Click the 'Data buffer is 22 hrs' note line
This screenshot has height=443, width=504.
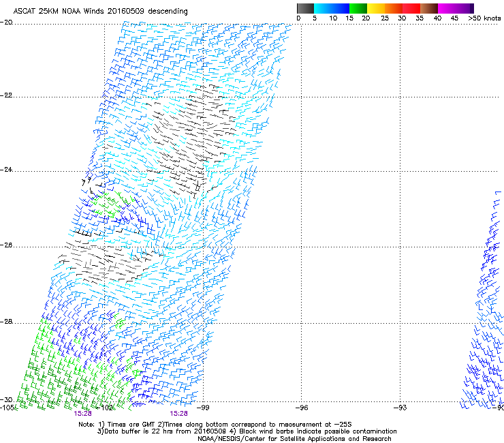click(247, 431)
